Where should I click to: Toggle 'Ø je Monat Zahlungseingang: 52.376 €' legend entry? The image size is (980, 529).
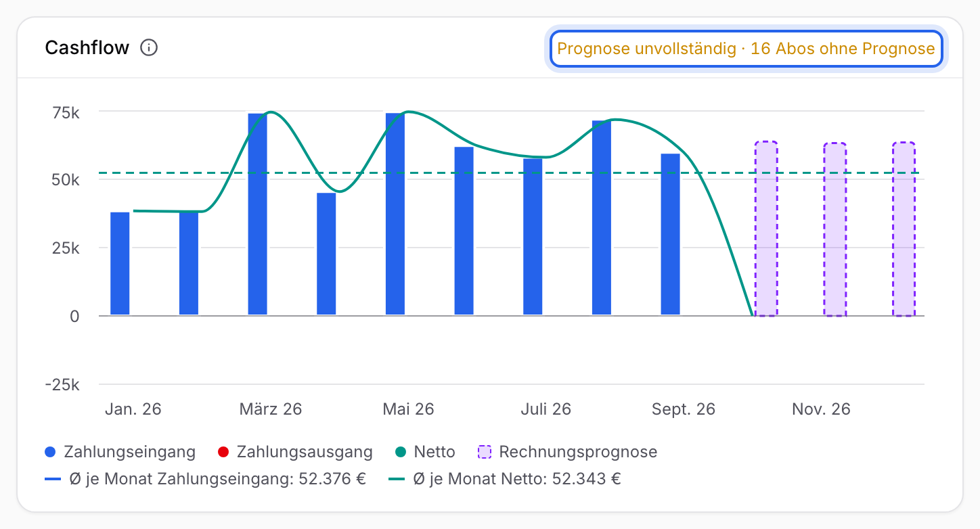205,480
